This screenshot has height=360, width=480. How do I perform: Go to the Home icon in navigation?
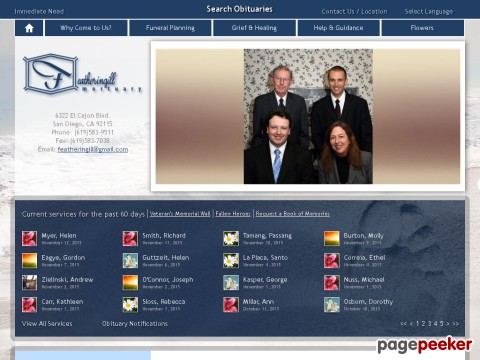click(29, 28)
